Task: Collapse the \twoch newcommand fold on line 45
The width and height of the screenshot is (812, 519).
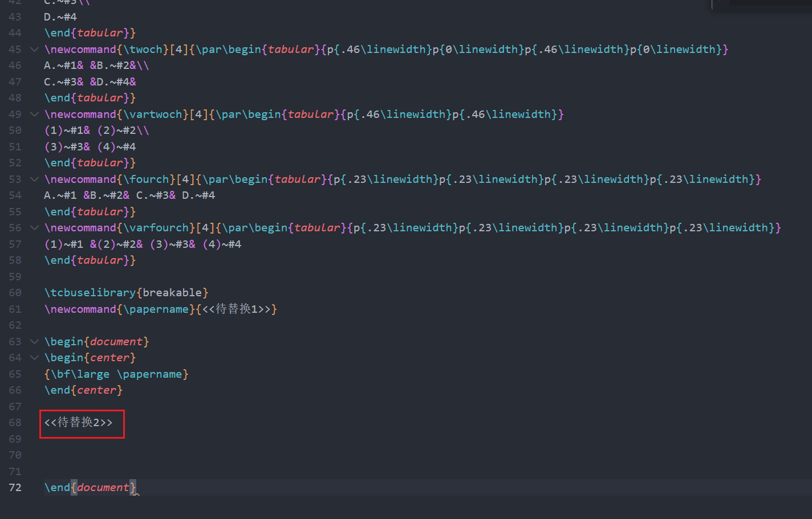Action: tap(34, 50)
